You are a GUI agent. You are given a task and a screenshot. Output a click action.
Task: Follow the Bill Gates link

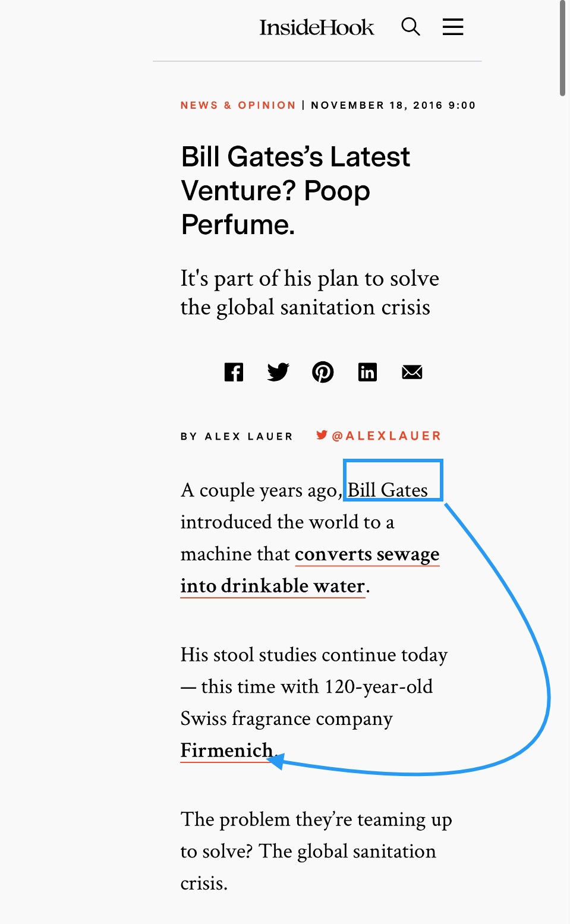388,490
